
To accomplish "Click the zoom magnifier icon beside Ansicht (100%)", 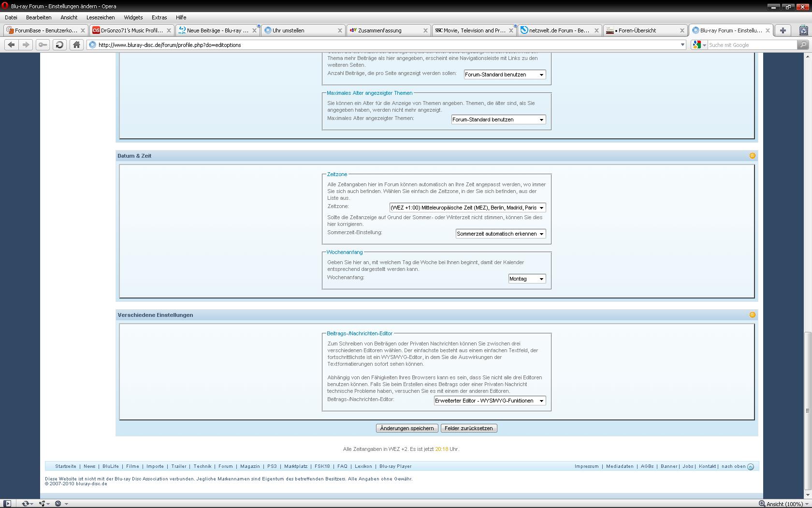I will coord(762,504).
